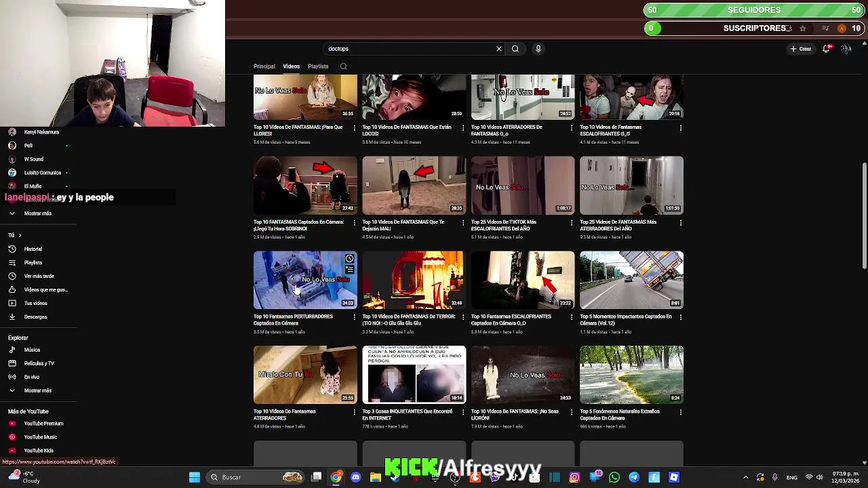Play the 1:08:17 hallway thumbnail video
This screenshot has height=488, width=868.
[523, 185]
